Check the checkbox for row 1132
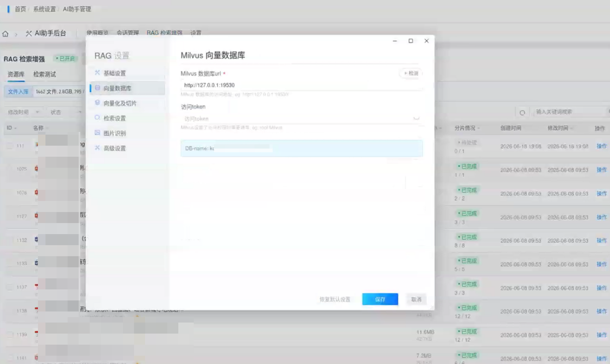The width and height of the screenshot is (610, 364). (x=9, y=240)
